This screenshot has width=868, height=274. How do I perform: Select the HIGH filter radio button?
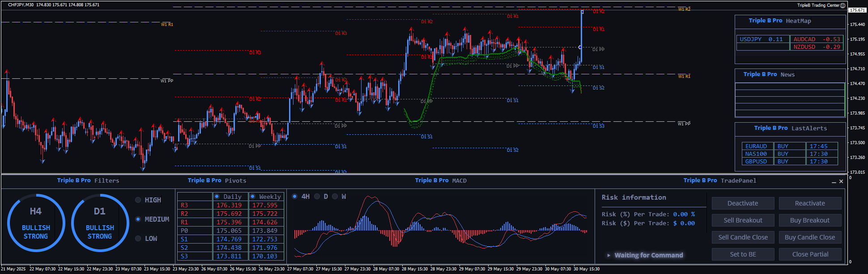coord(138,200)
